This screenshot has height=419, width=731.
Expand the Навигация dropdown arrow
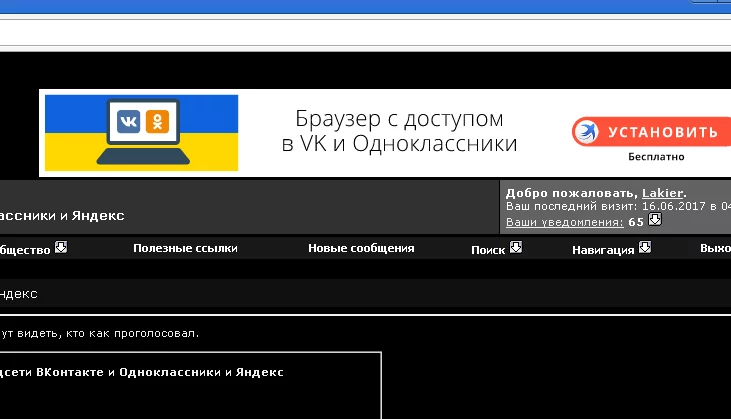click(x=645, y=247)
